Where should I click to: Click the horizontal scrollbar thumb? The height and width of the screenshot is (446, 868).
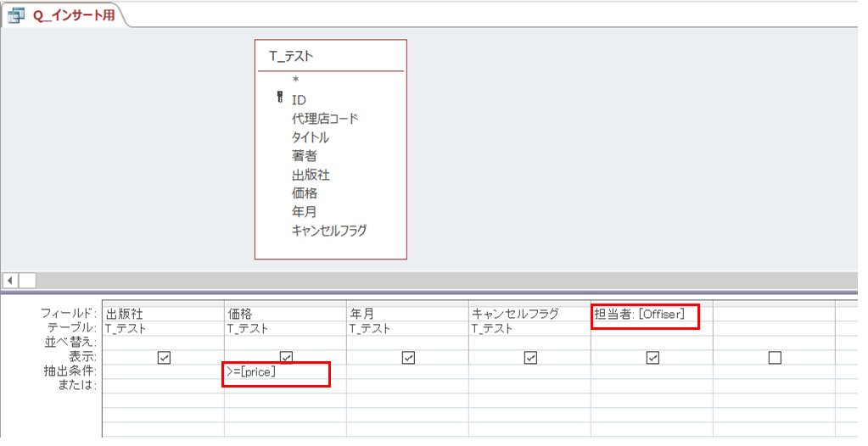(28, 280)
